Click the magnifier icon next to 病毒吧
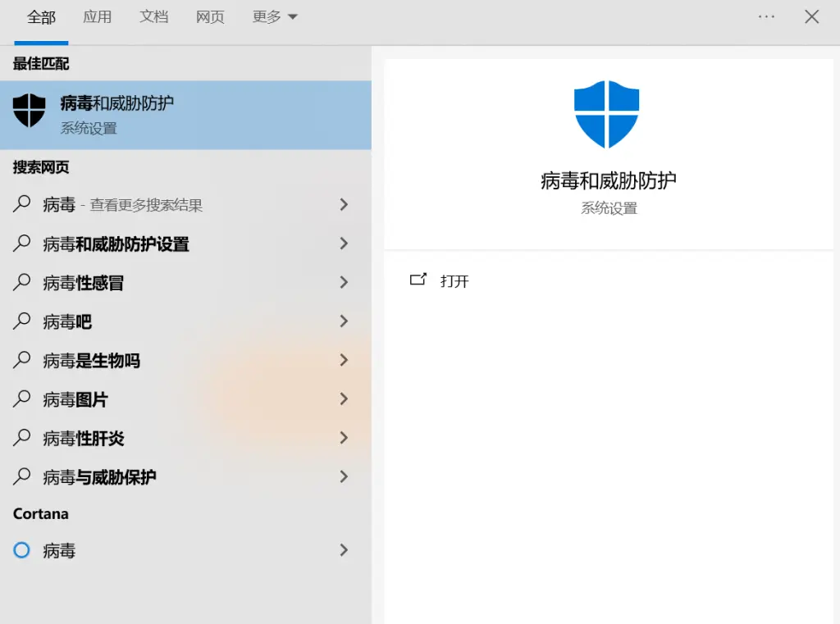Viewport: 840px width, 624px height. coord(21,321)
